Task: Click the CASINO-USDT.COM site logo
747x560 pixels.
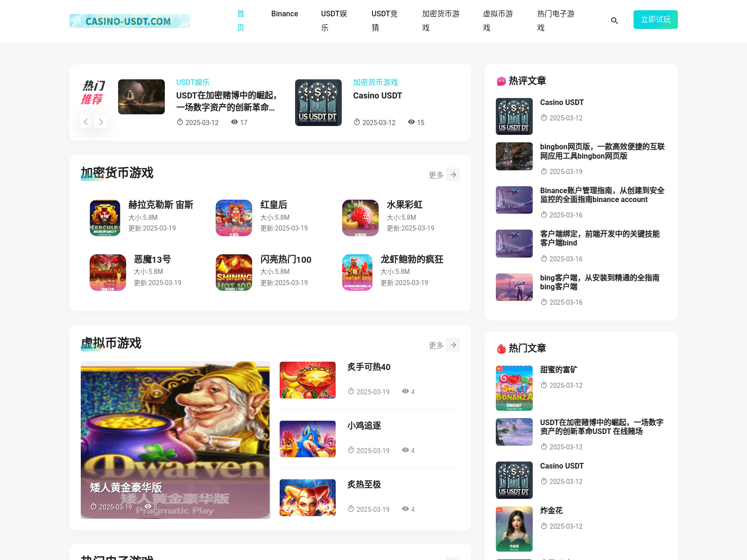Action: click(129, 21)
